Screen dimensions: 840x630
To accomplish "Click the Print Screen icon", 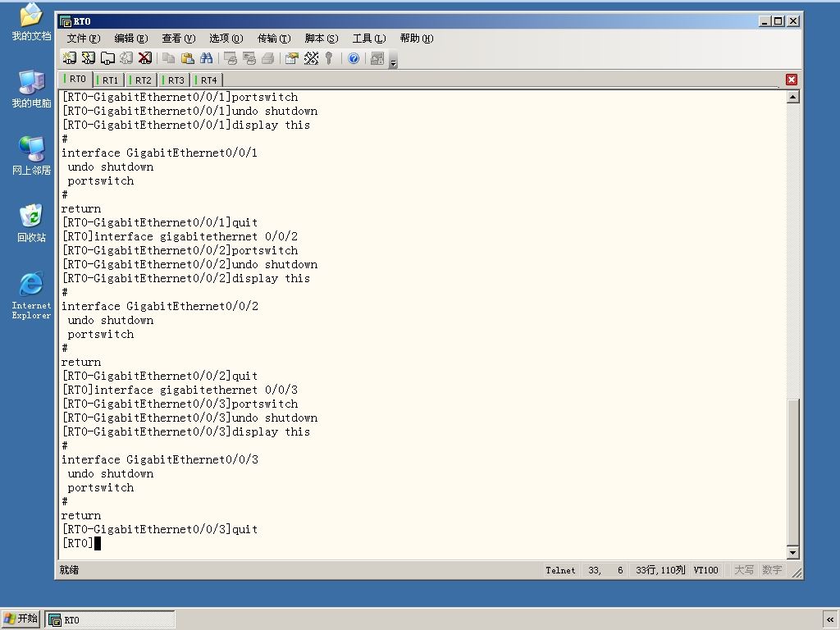I will click(x=231, y=58).
